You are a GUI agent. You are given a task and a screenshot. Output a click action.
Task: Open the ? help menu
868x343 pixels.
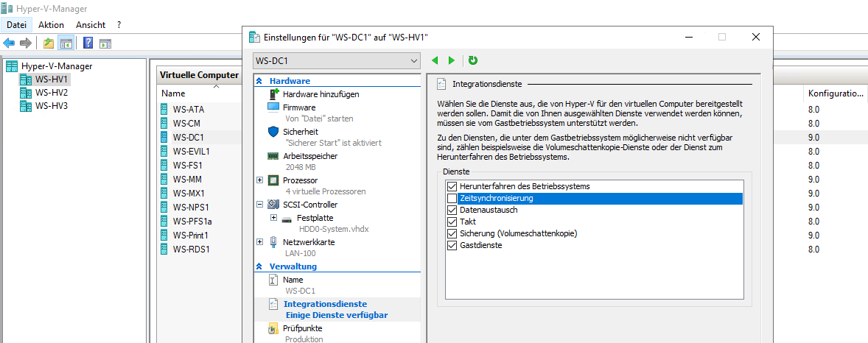coord(119,25)
